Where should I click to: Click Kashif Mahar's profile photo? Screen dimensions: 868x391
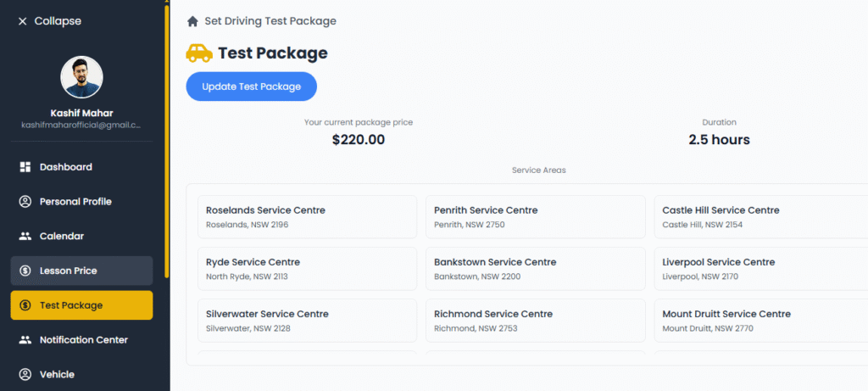click(x=82, y=78)
